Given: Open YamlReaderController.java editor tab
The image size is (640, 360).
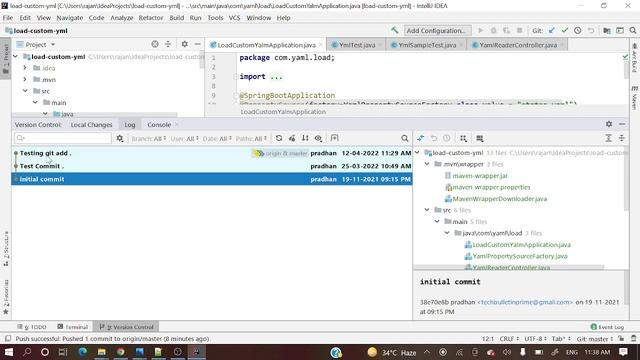Looking at the screenshot, I should 518,45.
